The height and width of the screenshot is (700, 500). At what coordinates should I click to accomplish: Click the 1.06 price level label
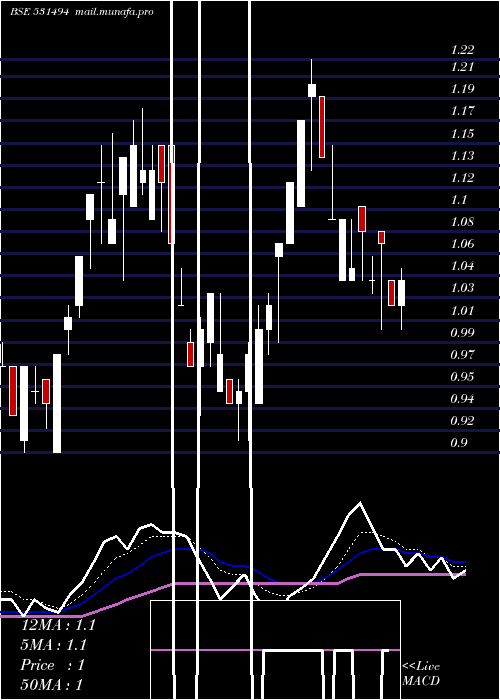coord(462,244)
